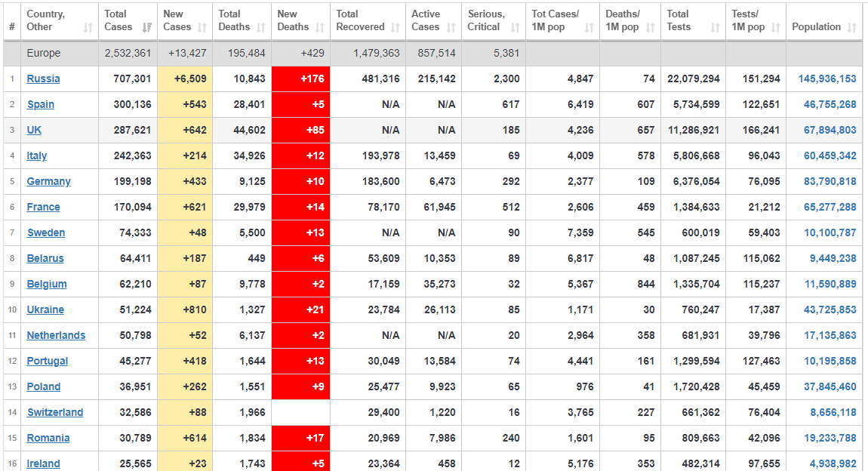Click Deaths/1M pop sort arrows
868x471 pixels.
click(x=651, y=28)
